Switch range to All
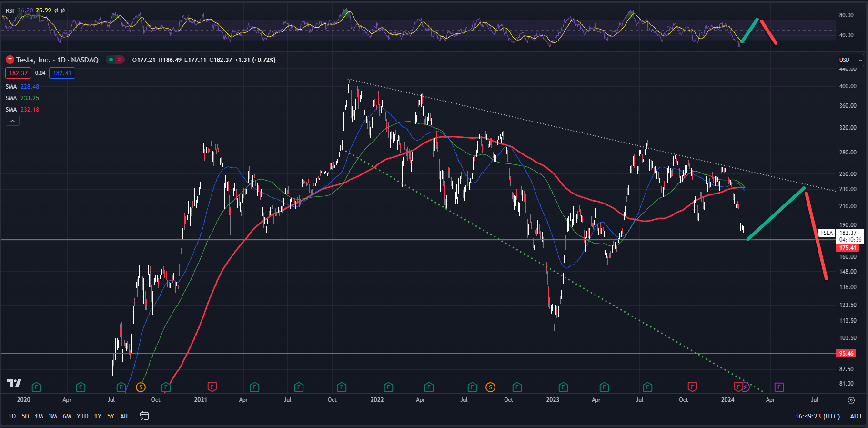Image resolution: width=868 pixels, height=428 pixels. [x=124, y=416]
